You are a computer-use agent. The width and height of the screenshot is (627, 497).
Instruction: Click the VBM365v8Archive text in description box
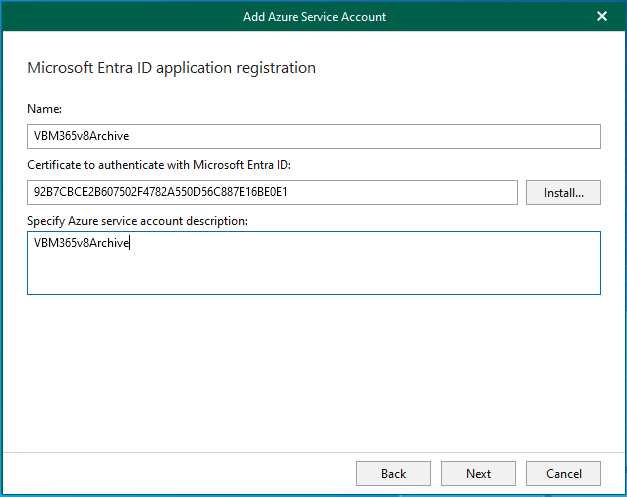pos(82,243)
